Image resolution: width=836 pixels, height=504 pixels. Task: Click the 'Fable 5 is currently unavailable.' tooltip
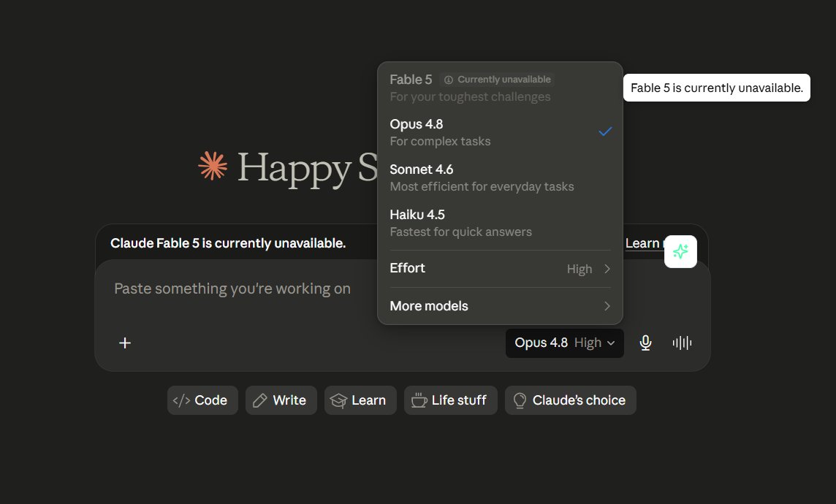tap(717, 88)
